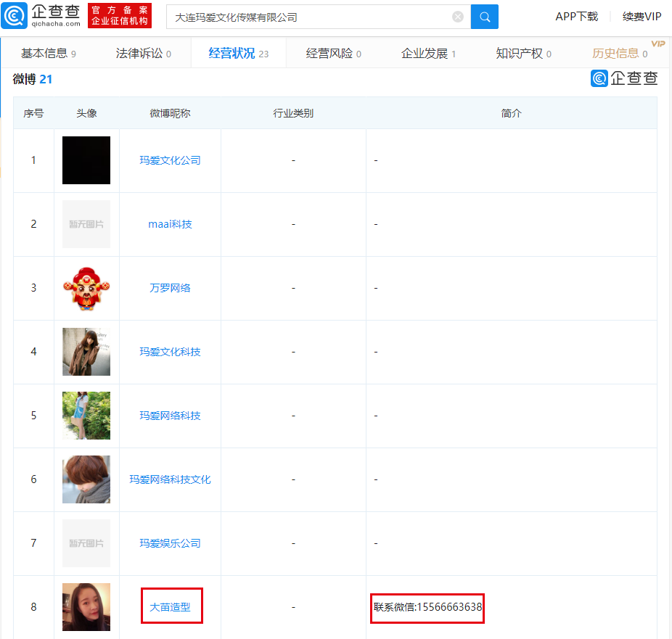The width and height of the screenshot is (672, 639).
Task: Click the maai科技 nickname link
Action: point(171,224)
